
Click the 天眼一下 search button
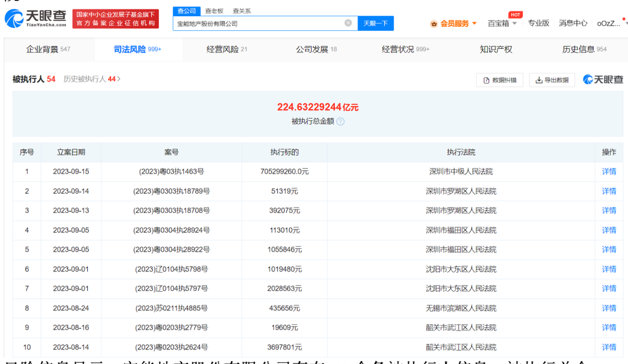tap(376, 23)
